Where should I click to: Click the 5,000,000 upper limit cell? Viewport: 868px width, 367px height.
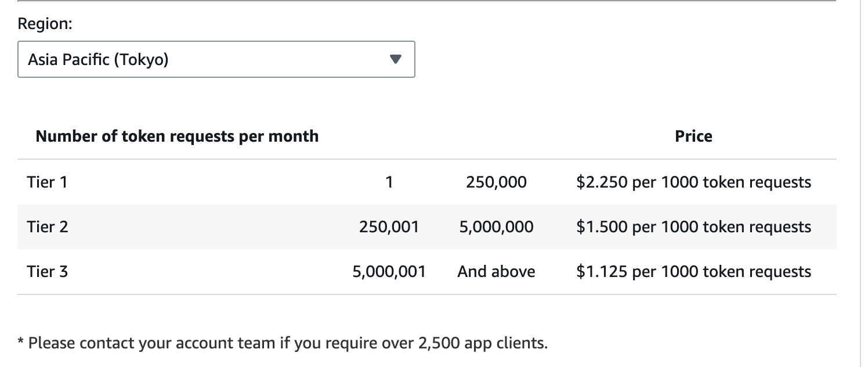point(496,226)
